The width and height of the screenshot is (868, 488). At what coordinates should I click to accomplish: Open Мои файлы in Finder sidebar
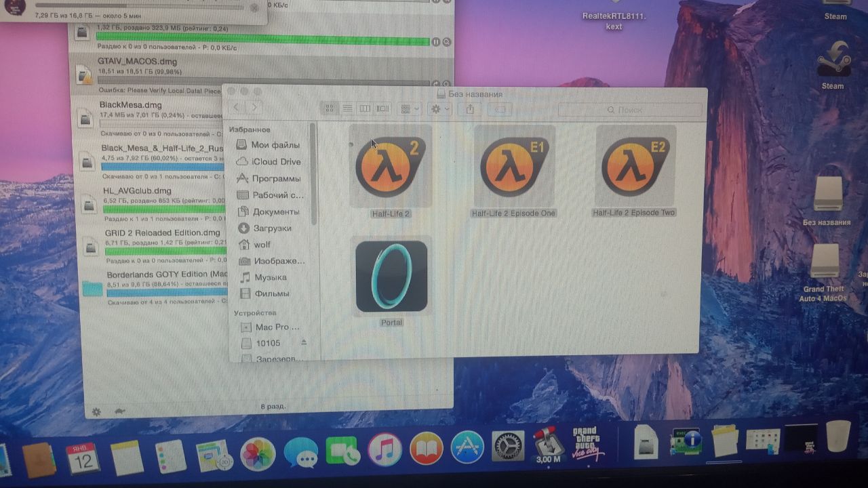269,144
